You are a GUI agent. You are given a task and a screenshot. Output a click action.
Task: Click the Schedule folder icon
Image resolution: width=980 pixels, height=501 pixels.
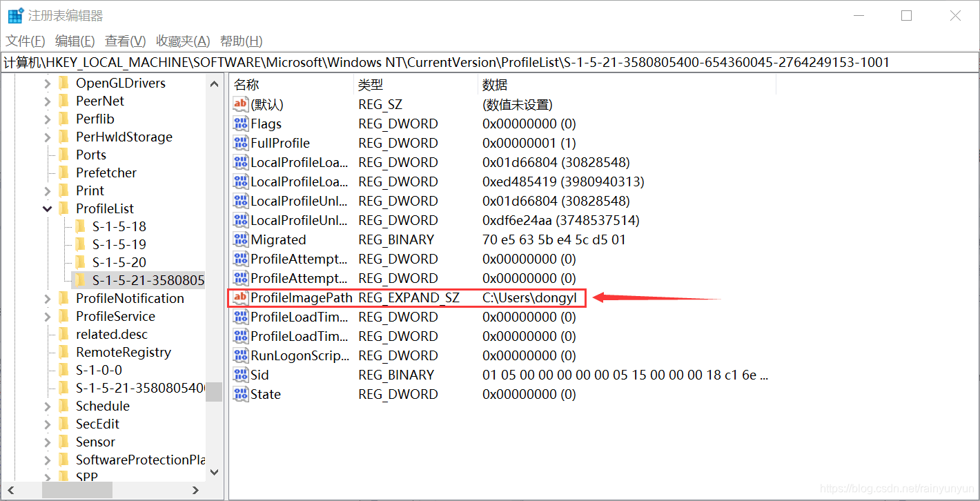pyautogui.click(x=64, y=406)
